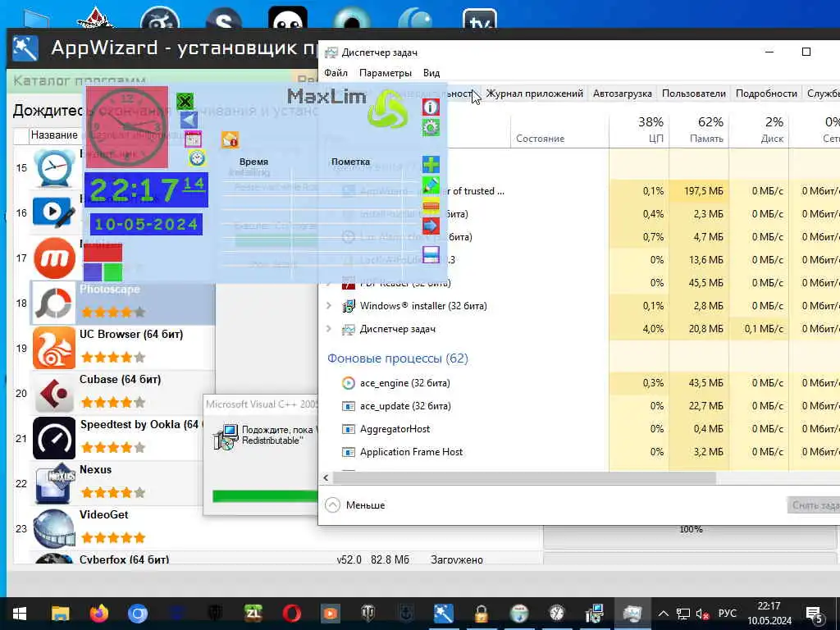Select the red color swatch in MaxLim widget
Screen dimensions: 840x630
click(x=103, y=253)
